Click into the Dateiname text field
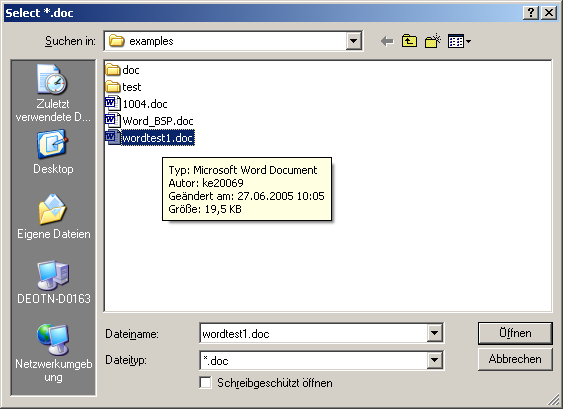Image resolution: width=563 pixels, height=409 pixels. point(313,334)
